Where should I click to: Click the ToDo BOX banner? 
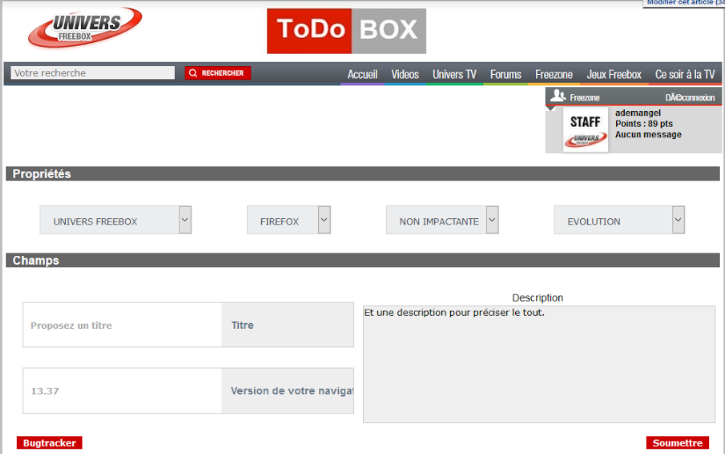pyautogui.click(x=346, y=31)
